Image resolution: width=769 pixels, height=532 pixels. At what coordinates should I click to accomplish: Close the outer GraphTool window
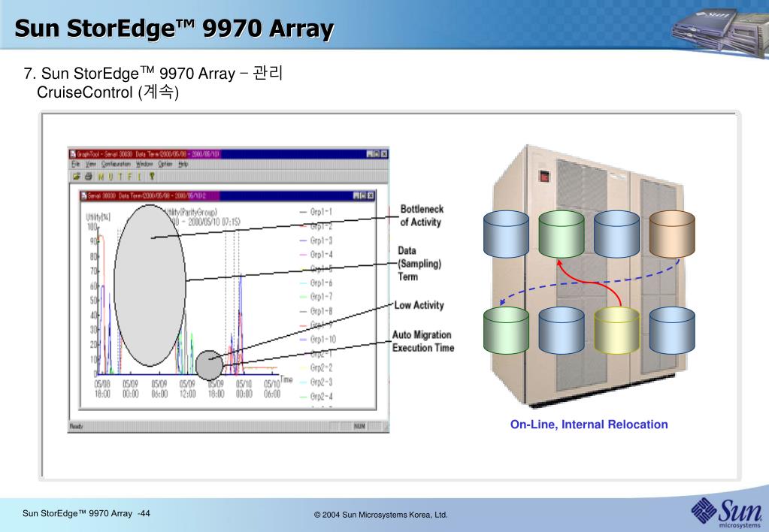[x=385, y=154]
